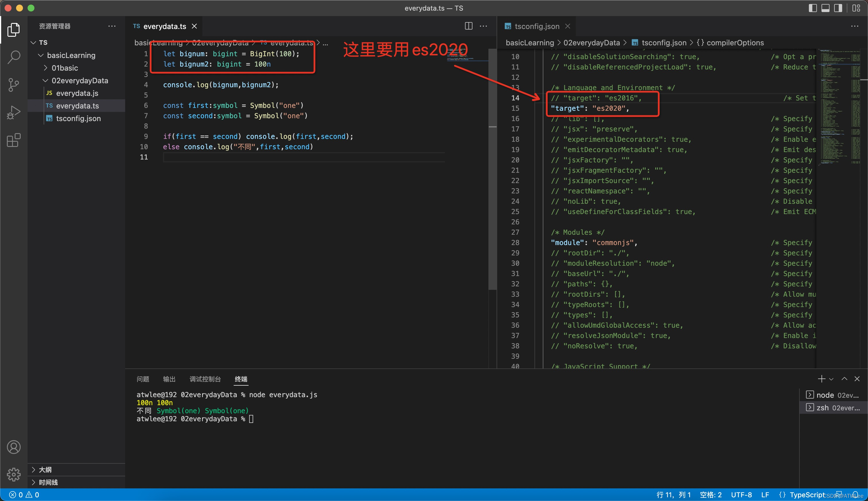Click the terminal prompt input line
Viewport: 868px width, 501px height.
(x=195, y=419)
